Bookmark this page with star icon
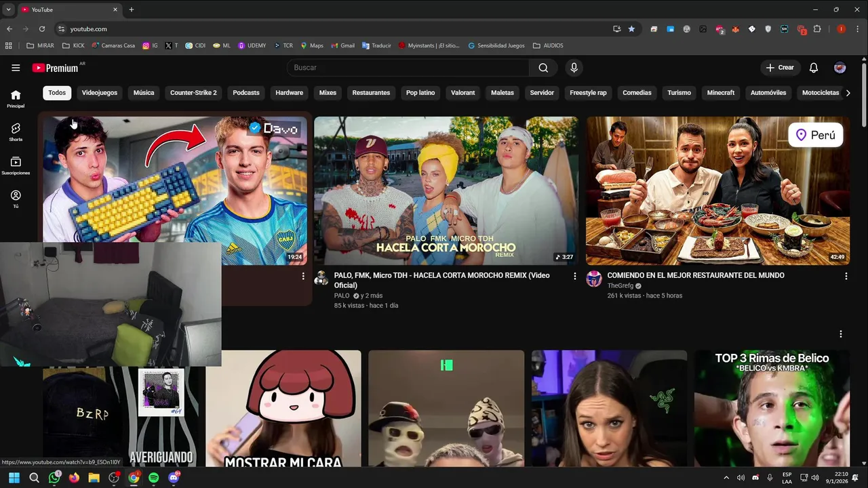Image resolution: width=868 pixels, height=488 pixels. (631, 29)
